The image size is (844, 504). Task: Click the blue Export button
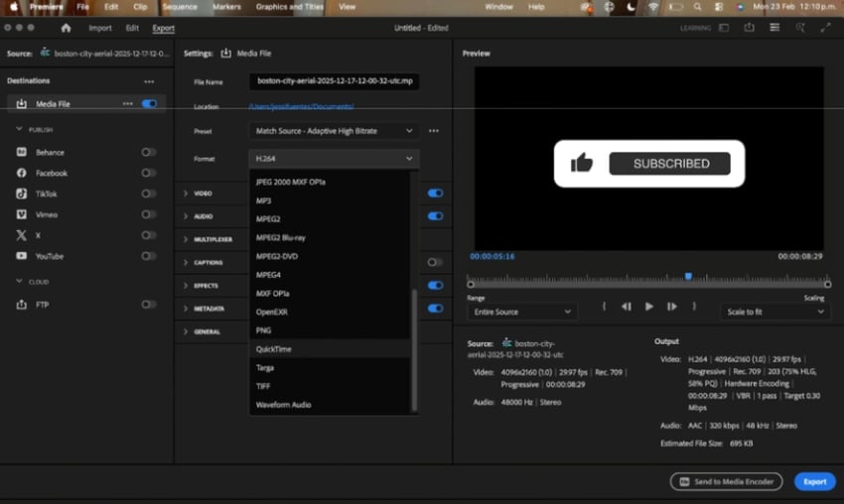(x=814, y=481)
